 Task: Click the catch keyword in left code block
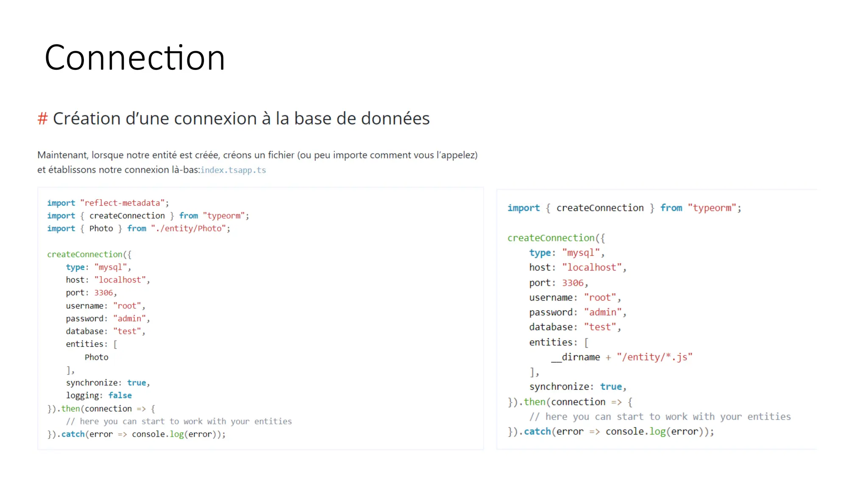tap(73, 434)
